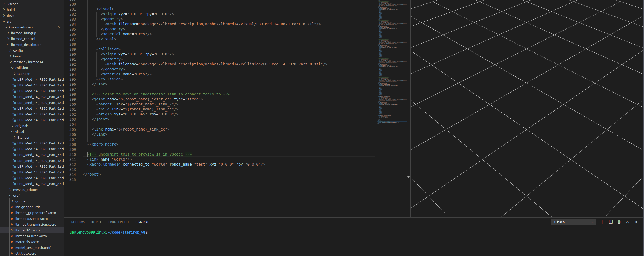Toggle panel maximize with the chevron icon
Viewport: 644px width, 256px height.
pos(627,222)
